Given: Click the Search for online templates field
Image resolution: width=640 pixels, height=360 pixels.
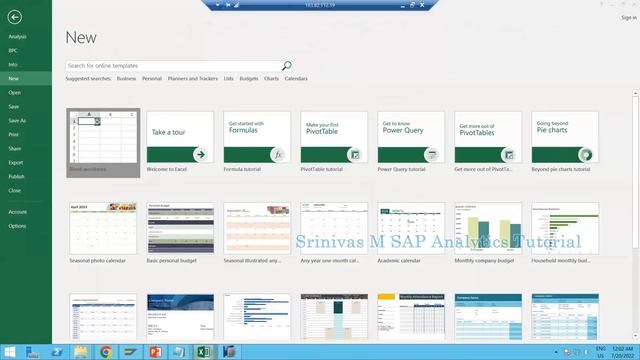Looking at the screenshot, I should point(173,66).
